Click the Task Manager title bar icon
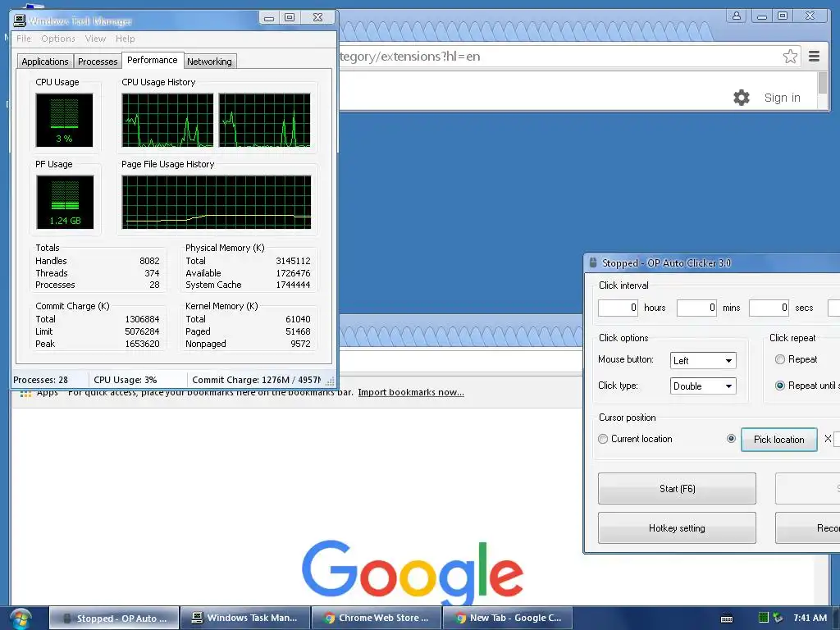The image size is (840, 630). pos(20,21)
